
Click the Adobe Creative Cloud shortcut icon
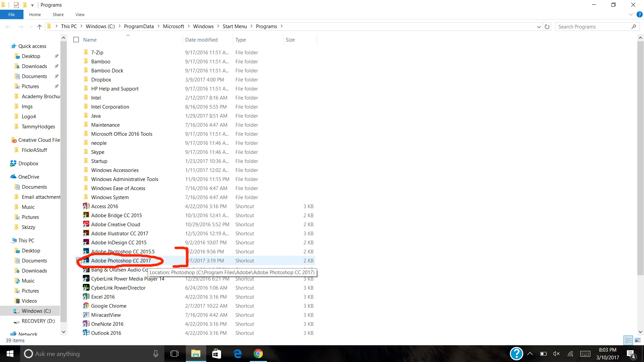tap(86, 224)
